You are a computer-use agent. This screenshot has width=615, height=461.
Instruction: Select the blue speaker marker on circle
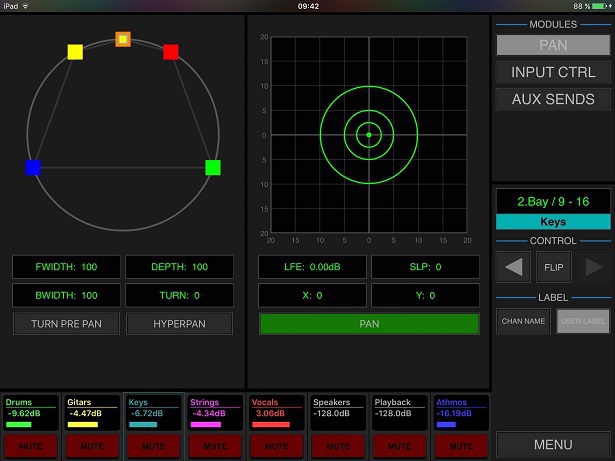33,167
